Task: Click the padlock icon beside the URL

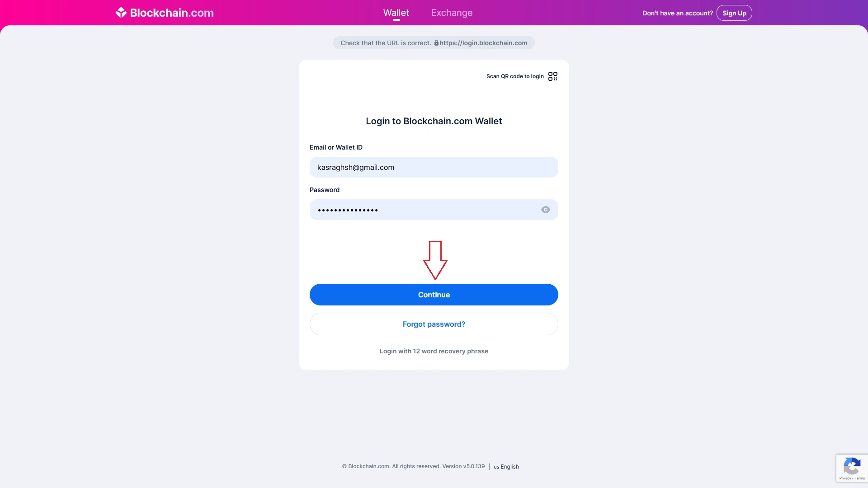Action: (x=436, y=43)
